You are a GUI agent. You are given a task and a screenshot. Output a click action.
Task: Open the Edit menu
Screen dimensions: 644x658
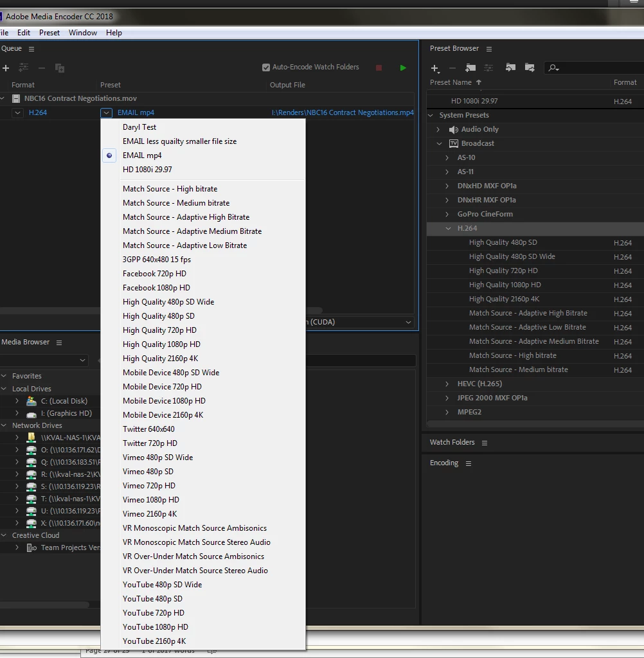[x=24, y=33]
